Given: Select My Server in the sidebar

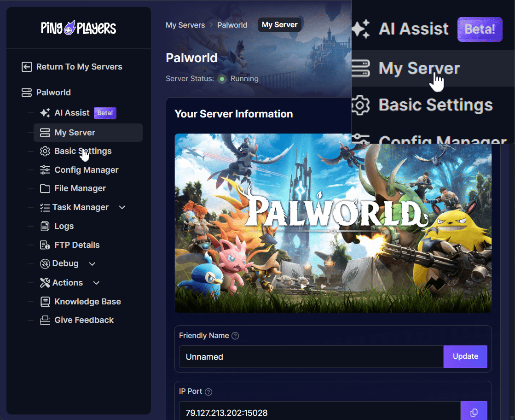Looking at the screenshot, I should click(88, 133).
